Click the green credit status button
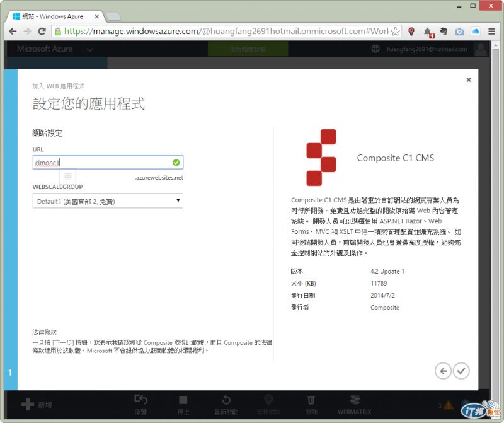The width and height of the screenshot is (504, 423). point(248,49)
